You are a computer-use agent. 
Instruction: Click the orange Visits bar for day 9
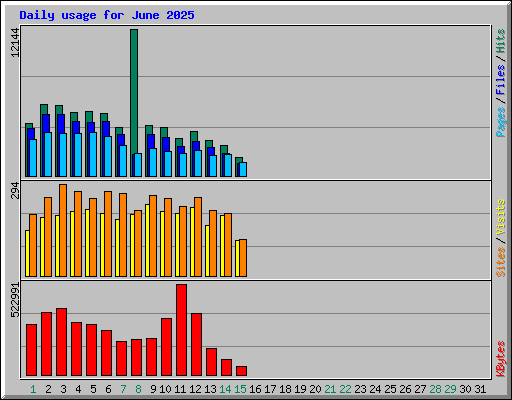coord(153,236)
